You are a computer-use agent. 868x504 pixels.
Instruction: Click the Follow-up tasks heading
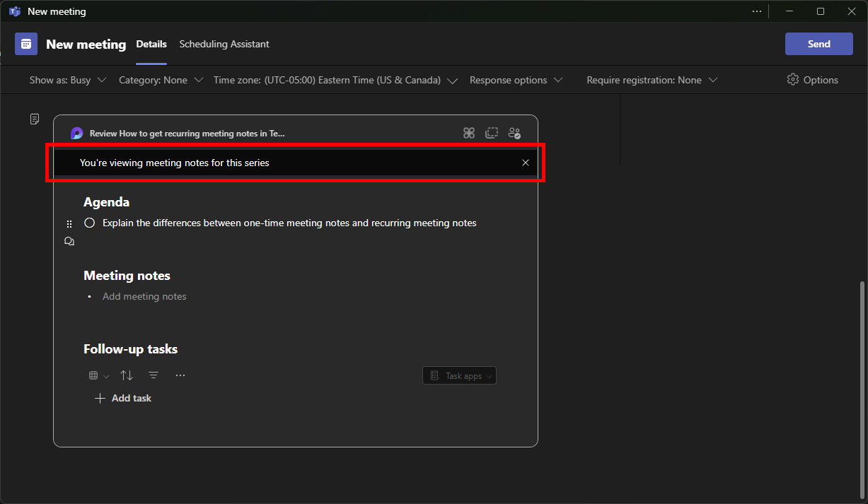(x=131, y=349)
